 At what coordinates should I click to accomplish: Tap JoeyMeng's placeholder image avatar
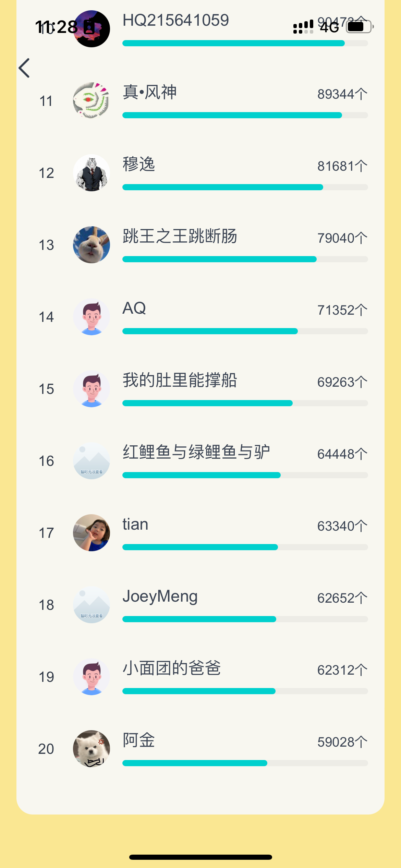(92, 605)
